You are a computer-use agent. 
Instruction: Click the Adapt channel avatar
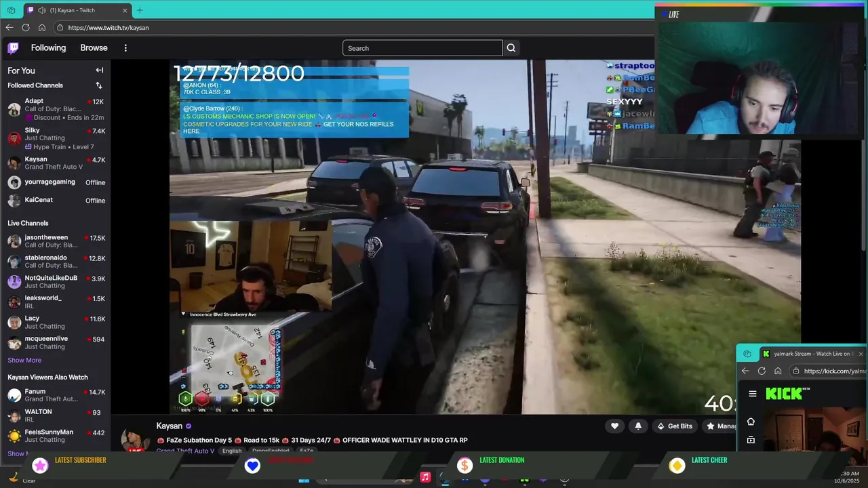click(x=14, y=109)
